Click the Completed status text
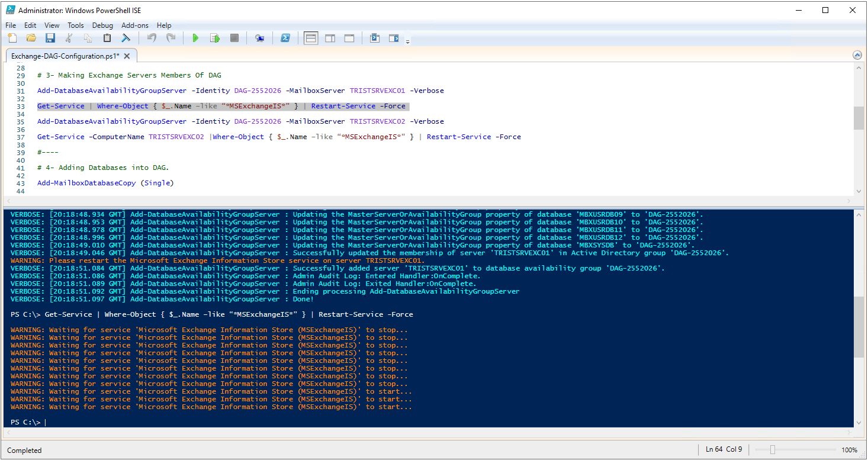 click(24, 451)
